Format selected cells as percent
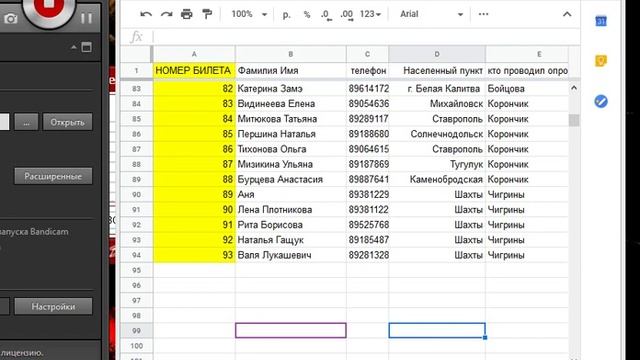This screenshot has height=360, width=640. [307, 14]
